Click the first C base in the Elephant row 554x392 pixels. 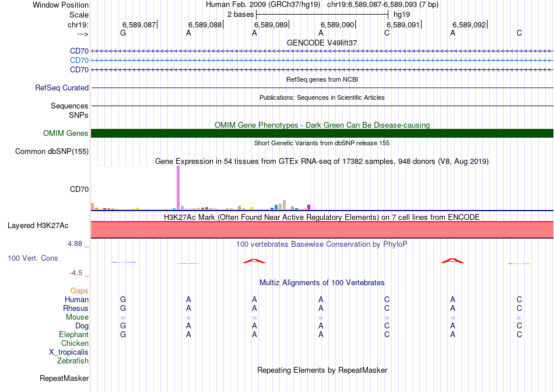(x=387, y=334)
